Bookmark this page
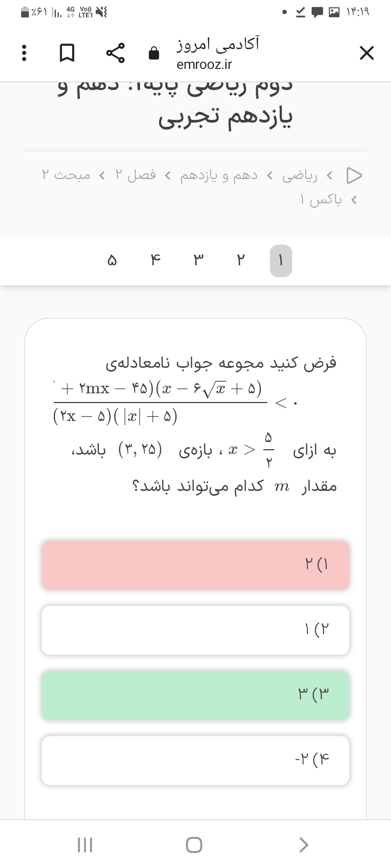Screen dimensions: 391x868 (67, 53)
